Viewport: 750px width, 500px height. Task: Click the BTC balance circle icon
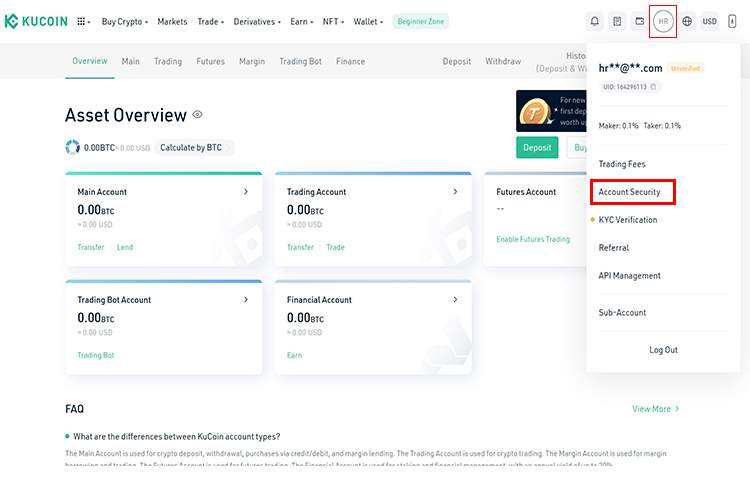point(72,147)
